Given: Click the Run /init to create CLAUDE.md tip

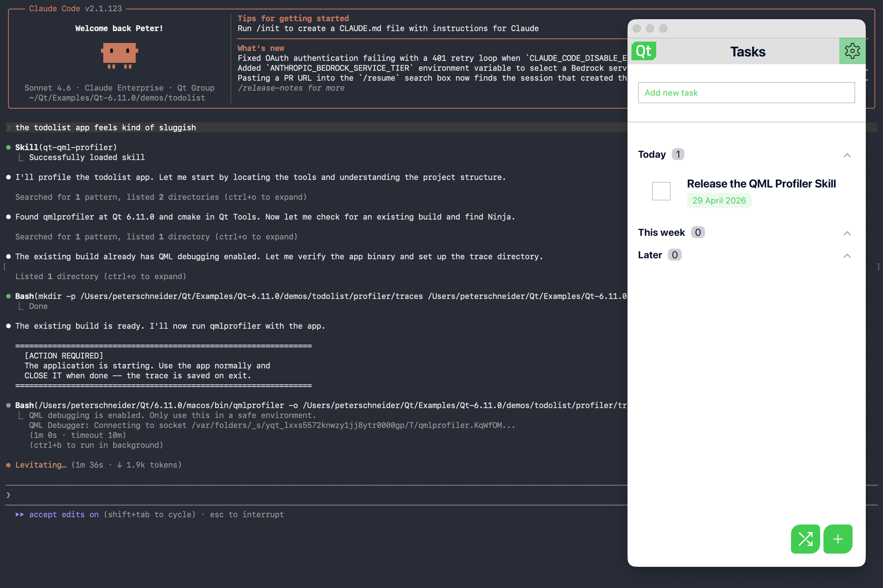Looking at the screenshot, I should pos(388,28).
